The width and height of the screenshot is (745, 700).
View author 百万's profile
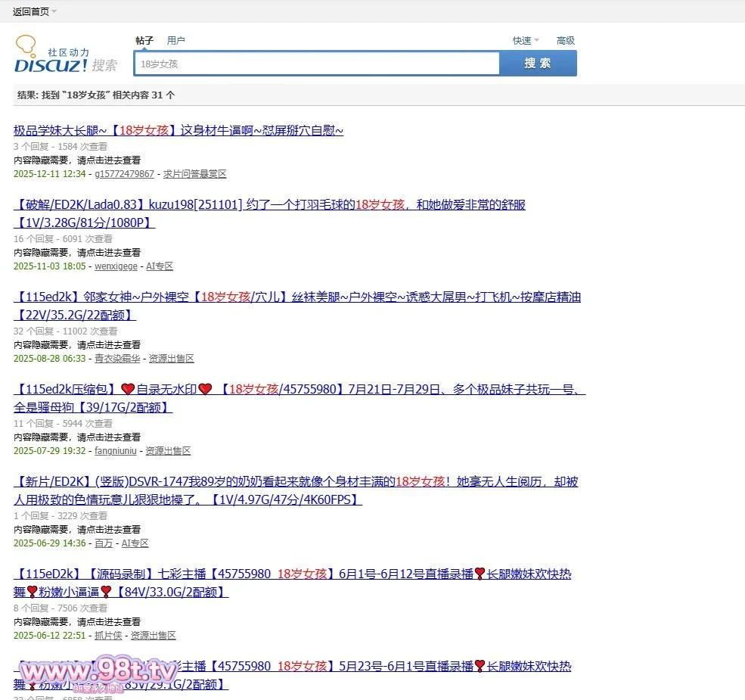coord(104,543)
